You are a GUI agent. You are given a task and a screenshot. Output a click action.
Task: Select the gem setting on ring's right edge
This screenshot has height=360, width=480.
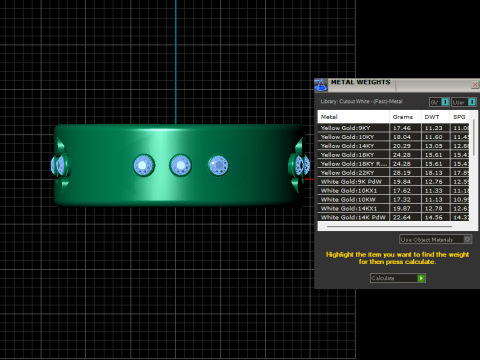point(300,165)
